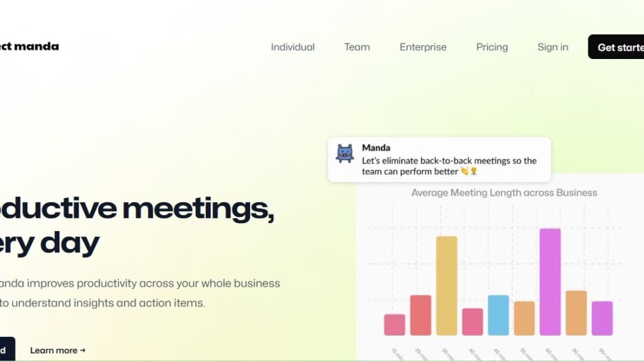Select the tallest purple bar in the chart
Viewport: 644px width, 362px height.
tap(550, 281)
